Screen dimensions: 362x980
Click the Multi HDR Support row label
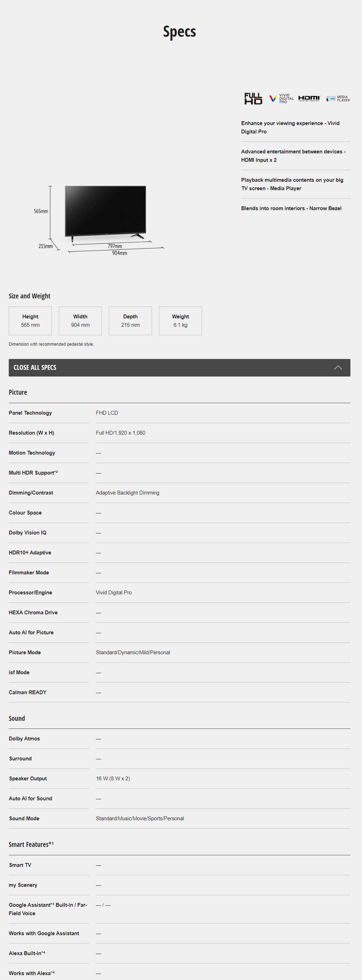tap(33, 473)
